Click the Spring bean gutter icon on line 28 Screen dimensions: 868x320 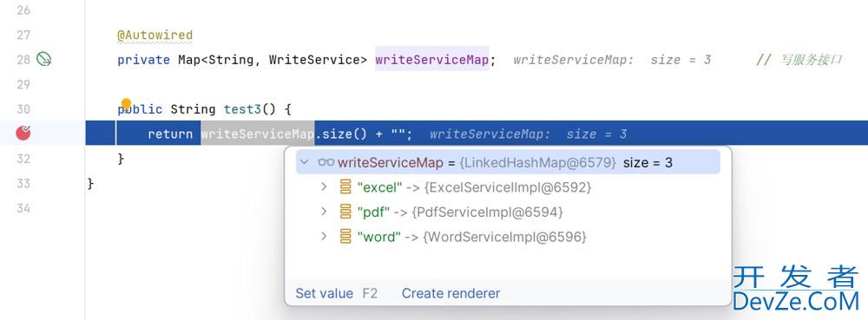pyautogui.click(x=43, y=59)
